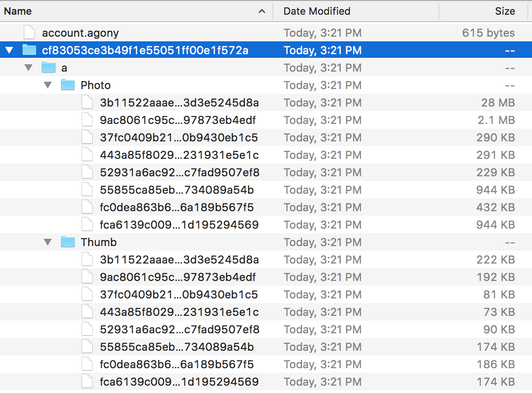Select the account.agony file name

[x=80, y=34]
